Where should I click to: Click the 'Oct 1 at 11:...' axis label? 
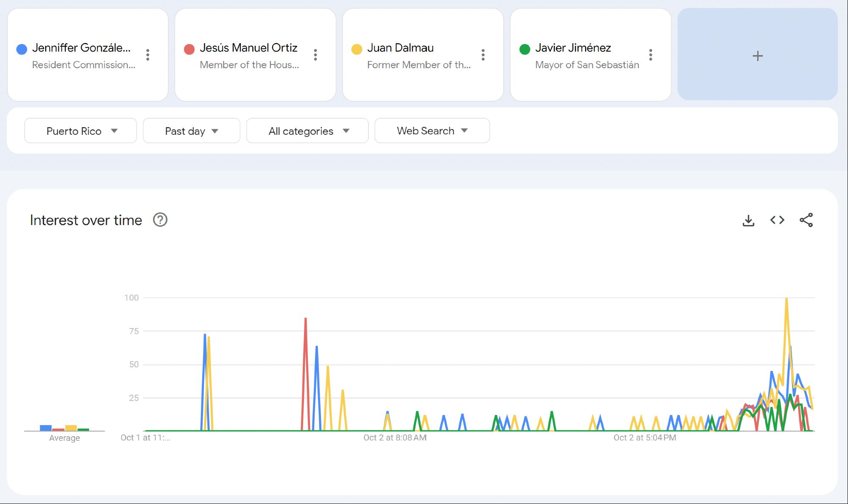click(x=145, y=438)
